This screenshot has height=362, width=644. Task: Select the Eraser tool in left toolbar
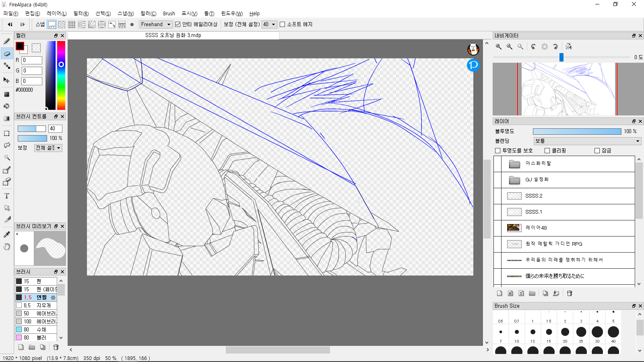coord(7,53)
